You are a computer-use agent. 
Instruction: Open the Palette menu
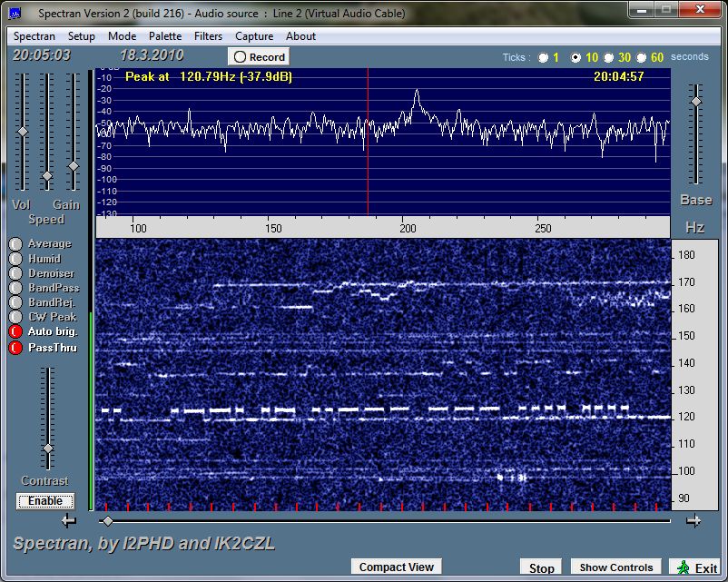click(x=165, y=36)
